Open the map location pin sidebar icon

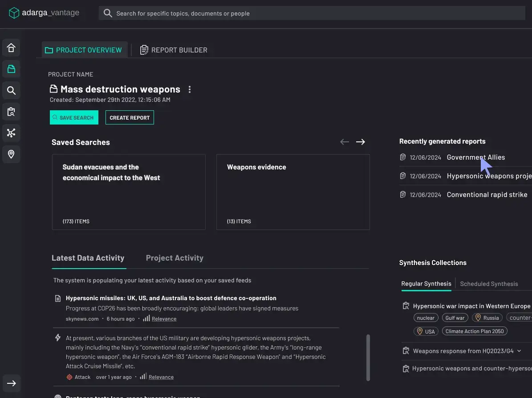[x=12, y=154]
